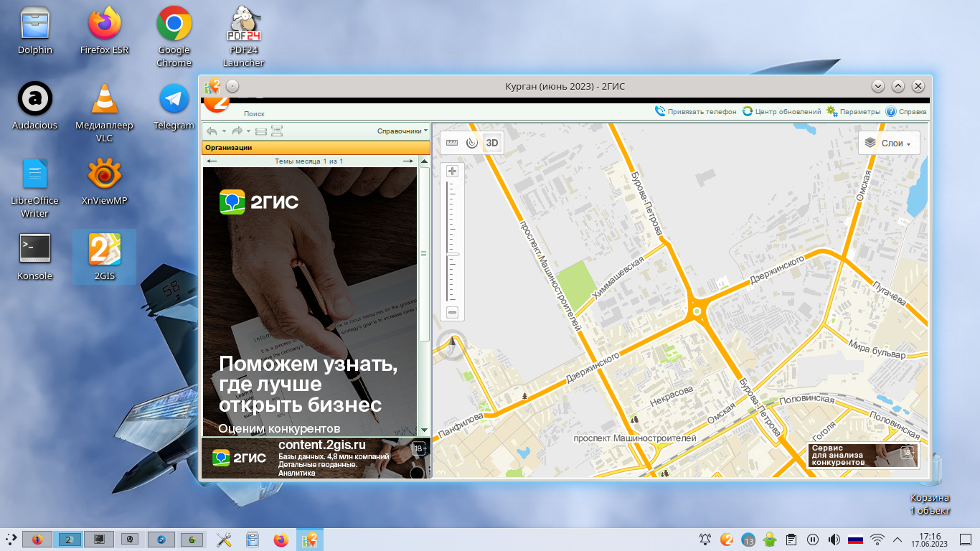Image resolution: width=980 pixels, height=551 pixels.
Task: Open the application launcher in taskbar
Action: [x=11, y=540]
